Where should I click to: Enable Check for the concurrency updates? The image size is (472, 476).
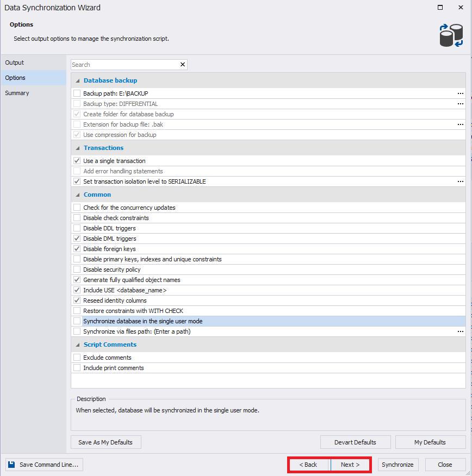coord(77,208)
